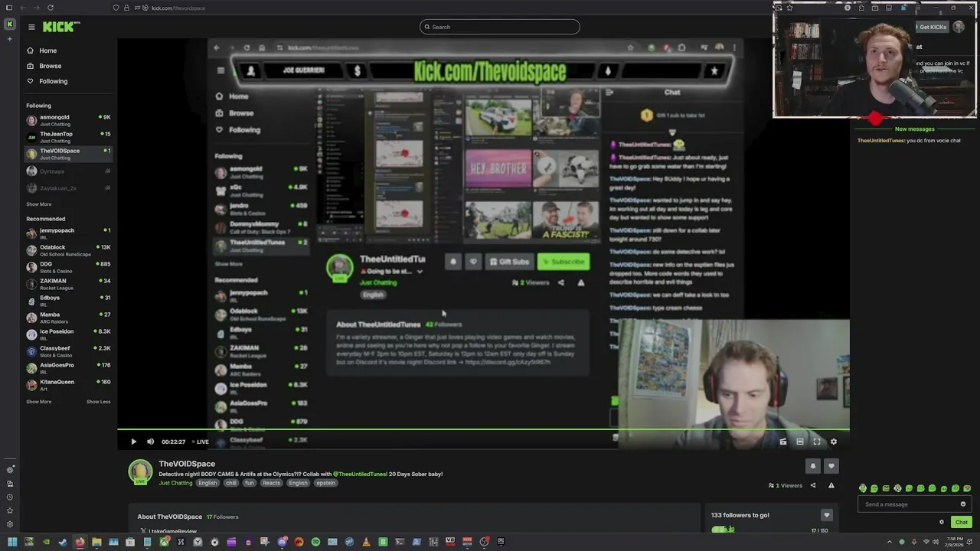Open the @TheeUntitledTunes mention link
The height and width of the screenshot is (551, 980).
point(360,474)
